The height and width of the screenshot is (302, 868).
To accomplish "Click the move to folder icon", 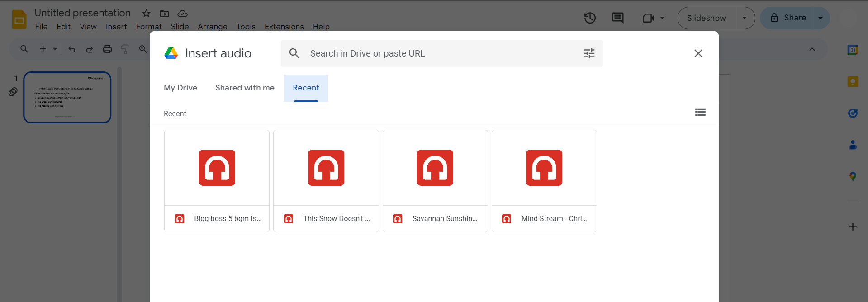I will [165, 14].
